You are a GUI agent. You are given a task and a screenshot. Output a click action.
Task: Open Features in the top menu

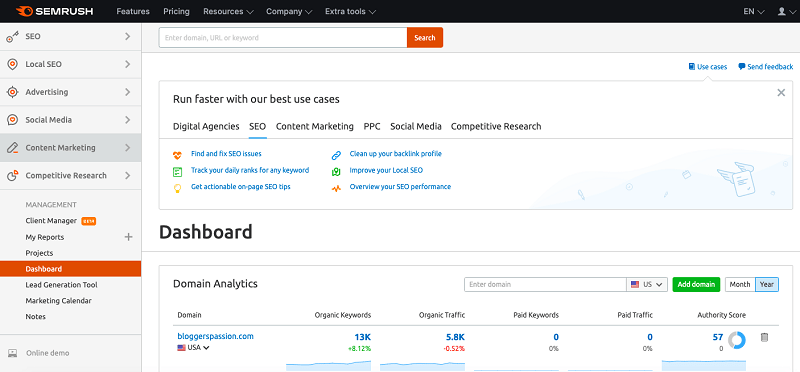pyautogui.click(x=133, y=11)
